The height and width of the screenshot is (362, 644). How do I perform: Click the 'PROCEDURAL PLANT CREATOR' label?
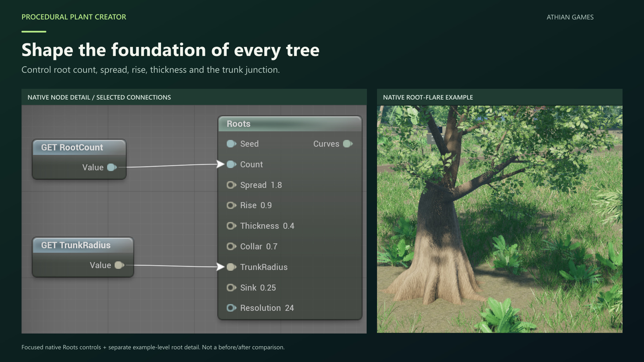coord(74,17)
